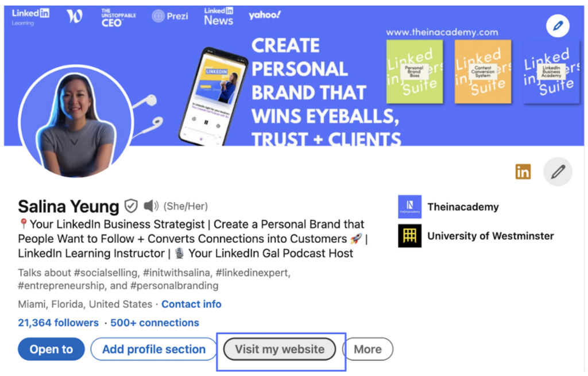Play name pronunciation via speaker icon
The height and width of the screenshot is (376, 588).
(x=150, y=206)
